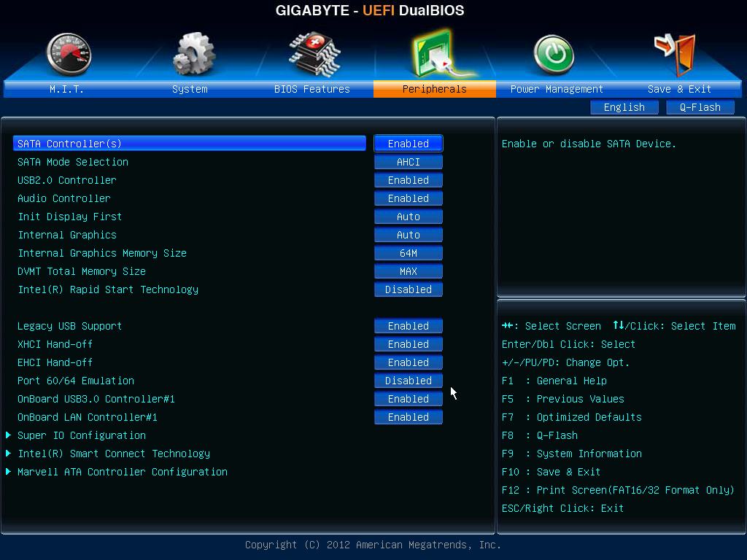Click the F9 System Information help line

(x=572, y=454)
